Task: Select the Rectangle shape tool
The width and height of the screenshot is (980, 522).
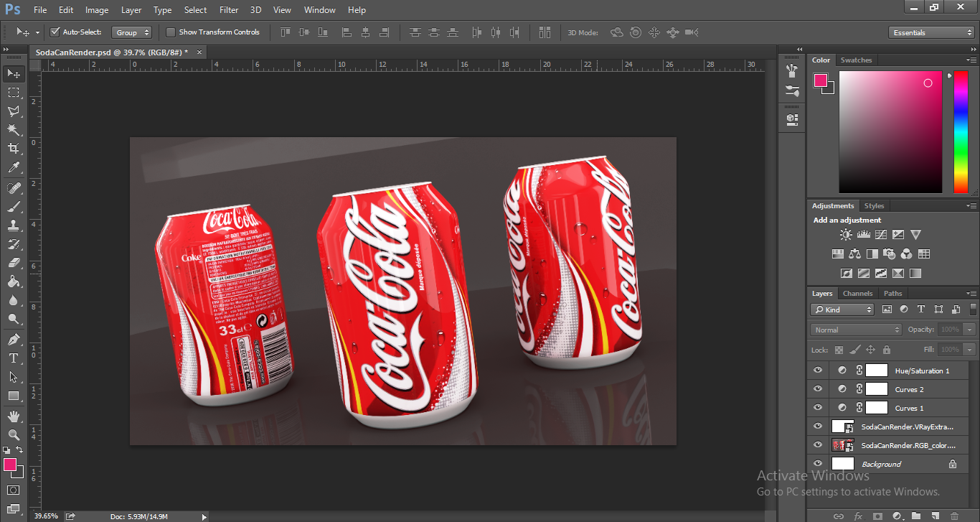Action: [14, 396]
